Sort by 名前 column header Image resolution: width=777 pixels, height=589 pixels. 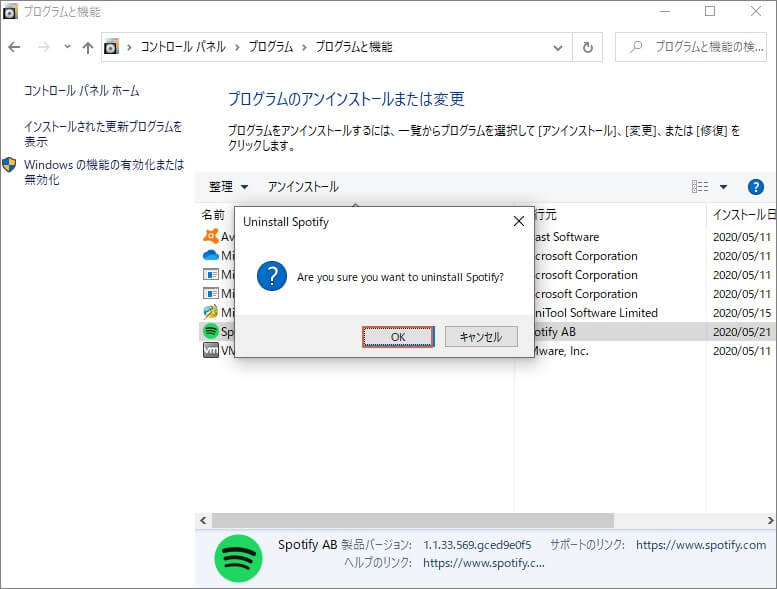213,214
